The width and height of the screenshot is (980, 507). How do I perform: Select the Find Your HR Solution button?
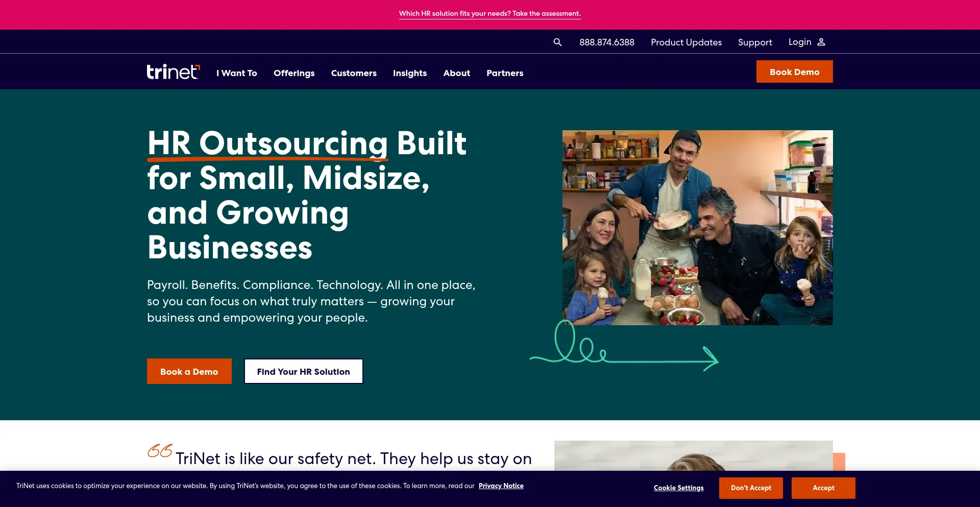click(304, 371)
